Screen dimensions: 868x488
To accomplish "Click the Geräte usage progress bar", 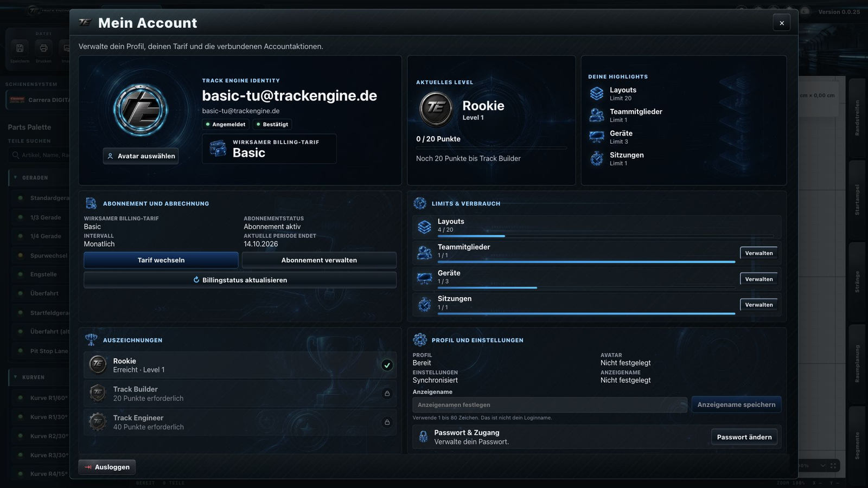I will 586,287.
